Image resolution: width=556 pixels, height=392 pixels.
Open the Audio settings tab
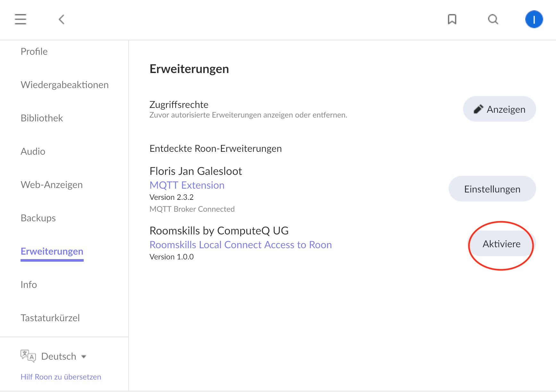33,151
